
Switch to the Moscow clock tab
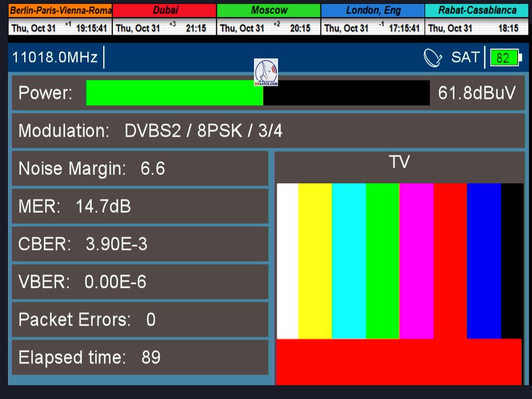269,10
